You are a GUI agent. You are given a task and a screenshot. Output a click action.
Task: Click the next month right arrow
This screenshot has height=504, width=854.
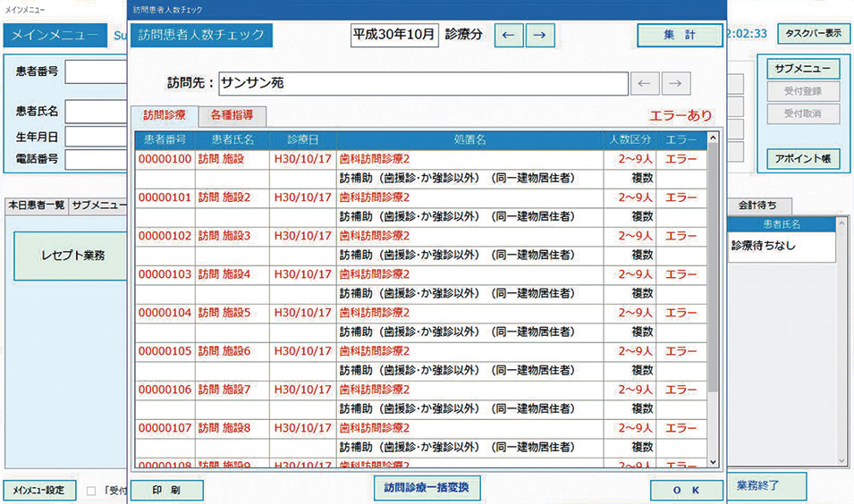[539, 36]
